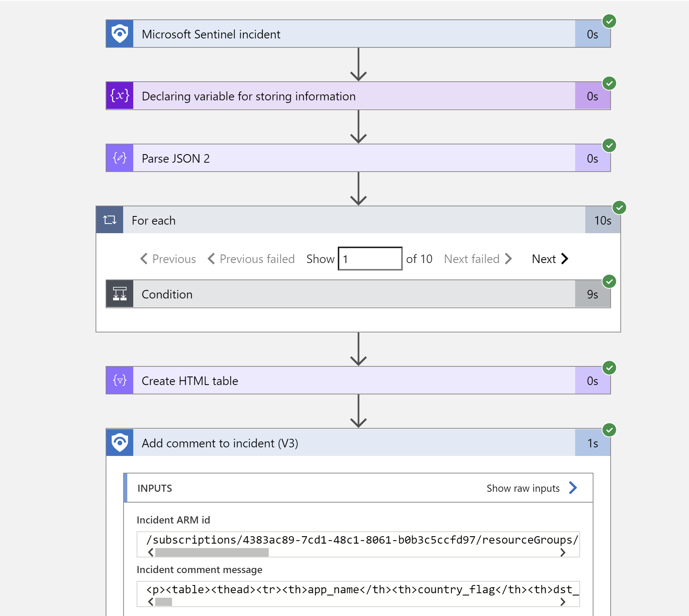Collapse Add comment to incident (V3) step

point(358,443)
